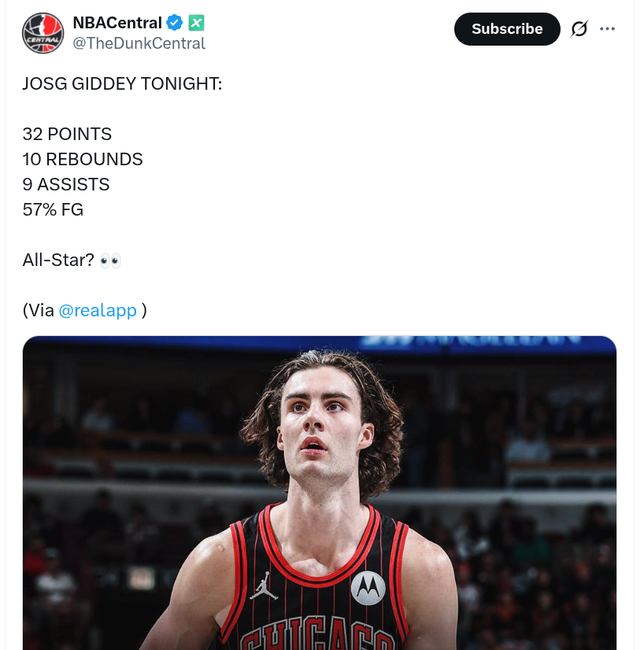
Task: Open the three-dot more options menu
Action: coord(607,28)
